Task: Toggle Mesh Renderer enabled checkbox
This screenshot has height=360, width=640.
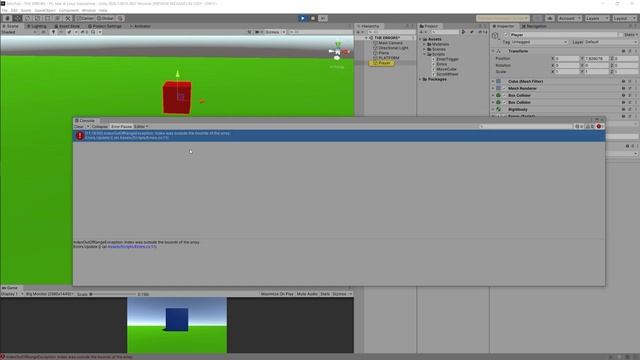Action: point(504,88)
